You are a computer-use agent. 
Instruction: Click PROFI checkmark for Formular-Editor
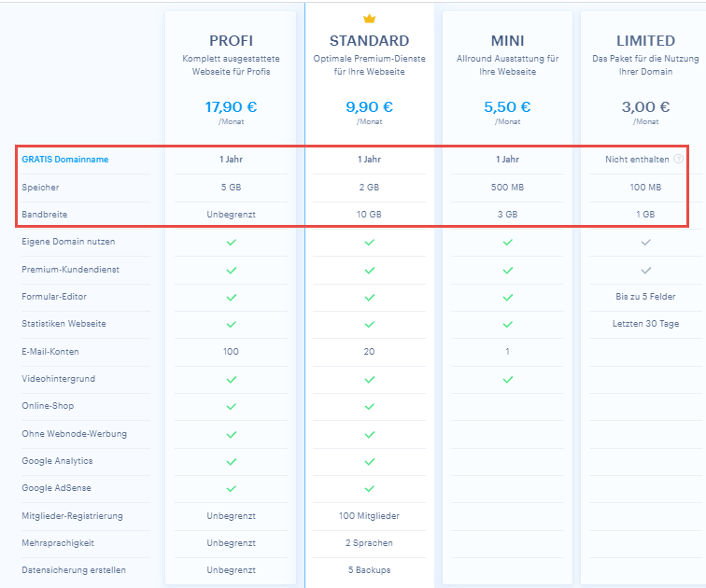tap(231, 298)
